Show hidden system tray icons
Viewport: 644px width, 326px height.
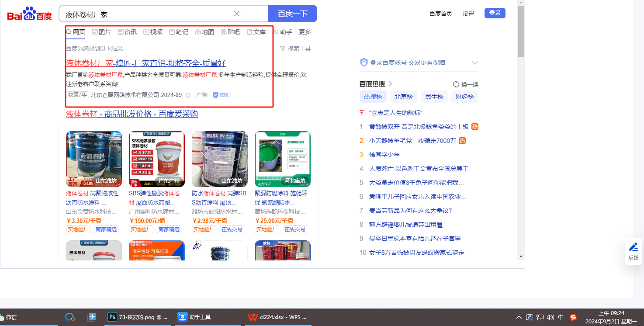pos(519,317)
